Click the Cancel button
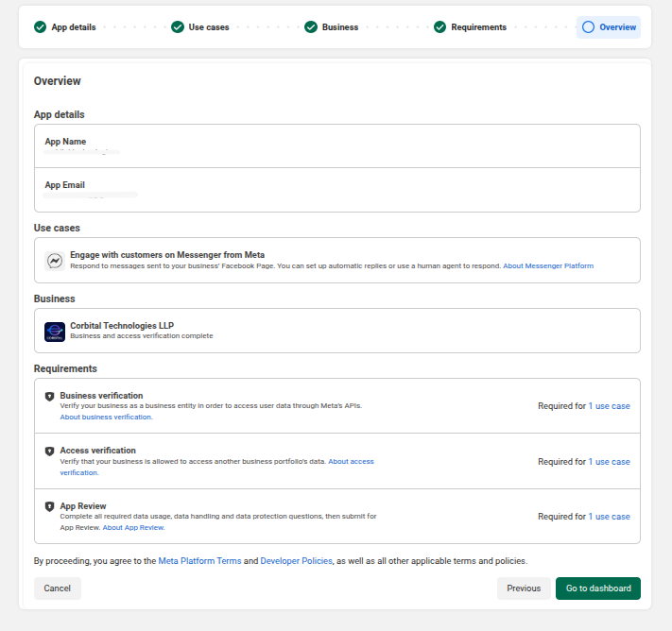The image size is (672, 631). click(x=57, y=588)
